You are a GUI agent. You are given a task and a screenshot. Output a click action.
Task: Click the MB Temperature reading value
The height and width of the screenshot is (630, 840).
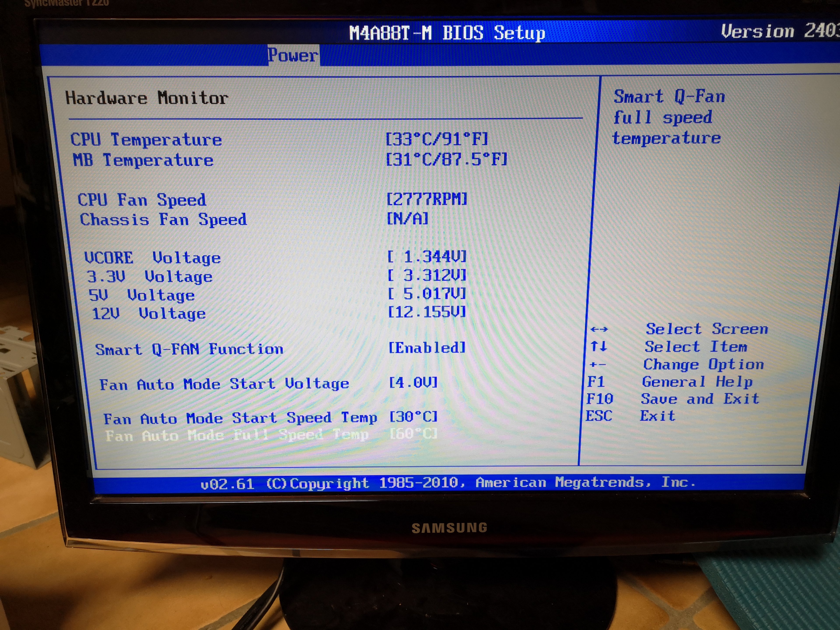click(446, 159)
